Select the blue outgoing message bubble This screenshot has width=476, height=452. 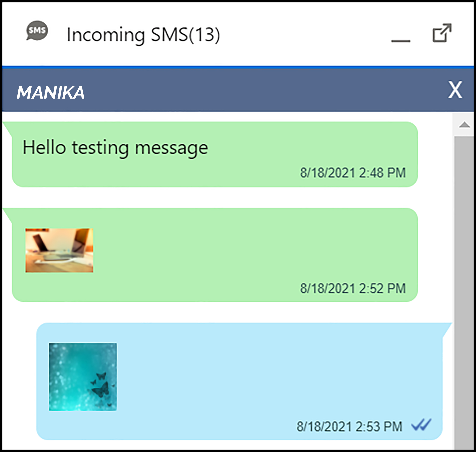(239, 381)
